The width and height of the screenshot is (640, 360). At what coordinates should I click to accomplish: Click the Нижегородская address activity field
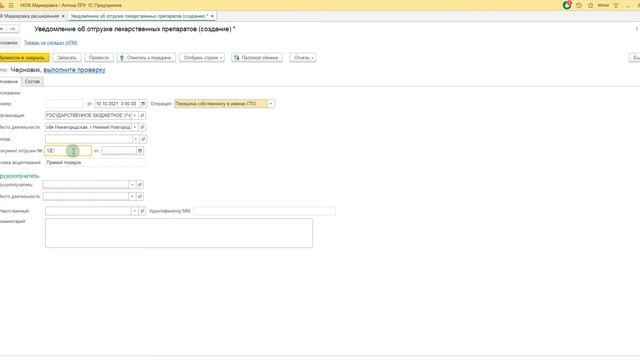coord(88,127)
